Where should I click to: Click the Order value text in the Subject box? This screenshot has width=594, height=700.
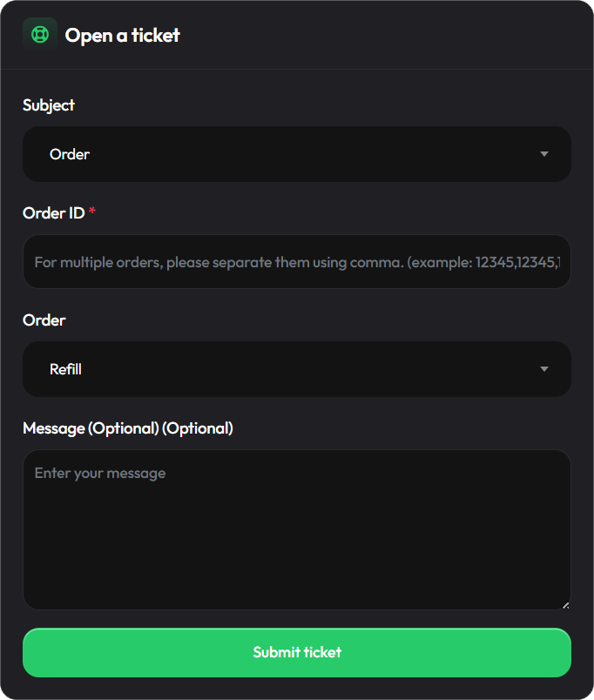click(70, 154)
